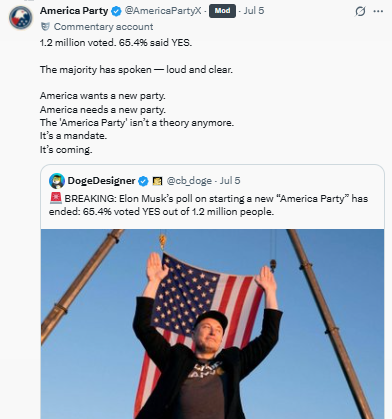Open the quoted BREAKING poll post text
Viewport: 392px width, 419px height.
pos(208,205)
